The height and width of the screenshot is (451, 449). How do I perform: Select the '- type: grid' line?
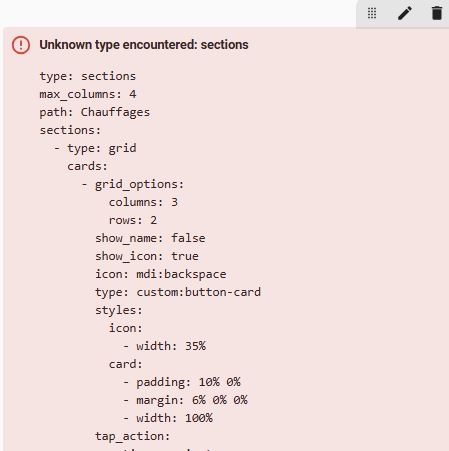95,148
